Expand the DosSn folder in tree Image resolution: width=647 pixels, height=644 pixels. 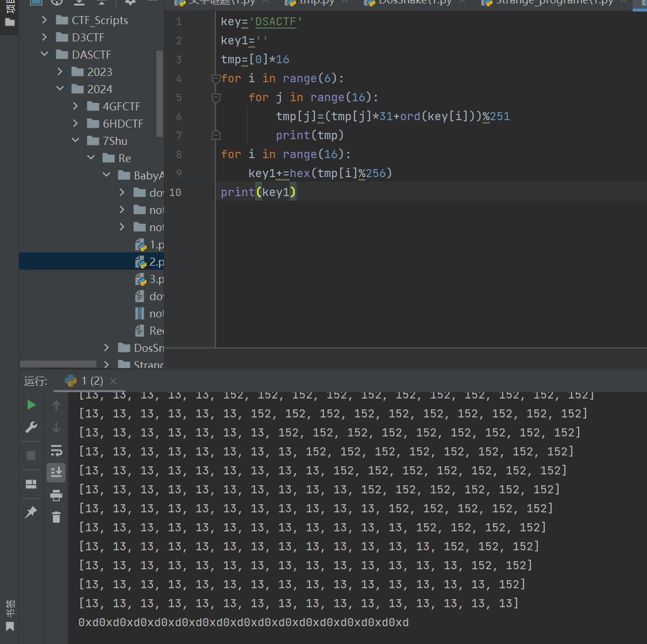coord(106,348)
